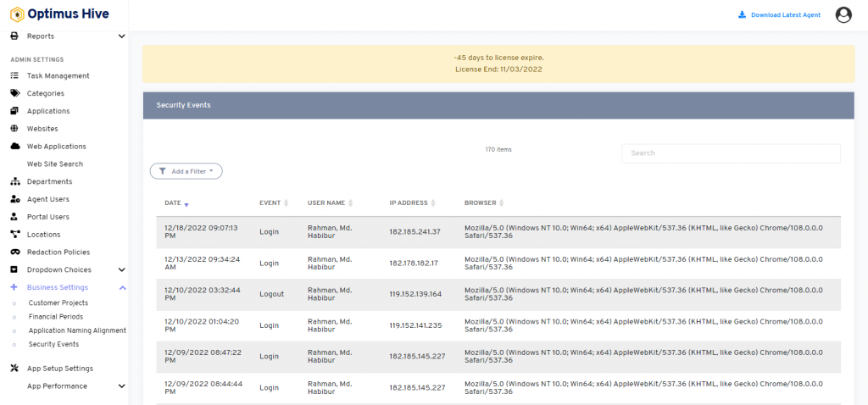Open the Redaction Policies link
Screen dimensions: 868x405
coord(59,252)
